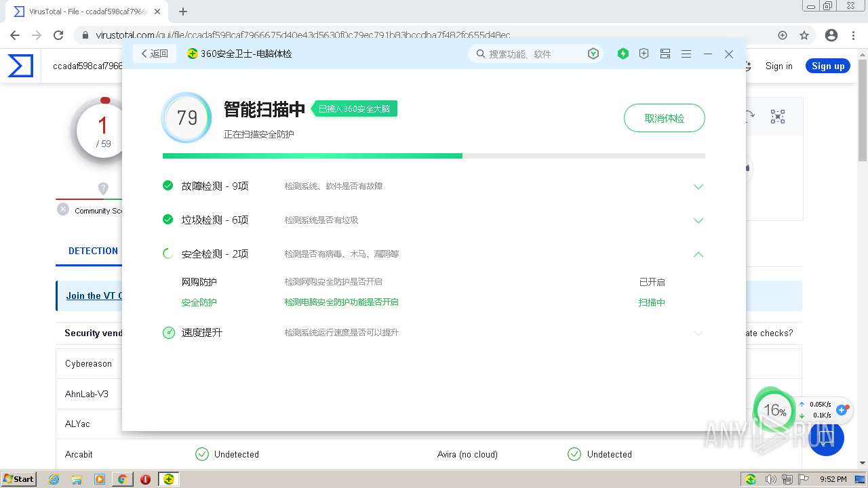Click the 已接入360安全大脑 badge

pos(354,108)
